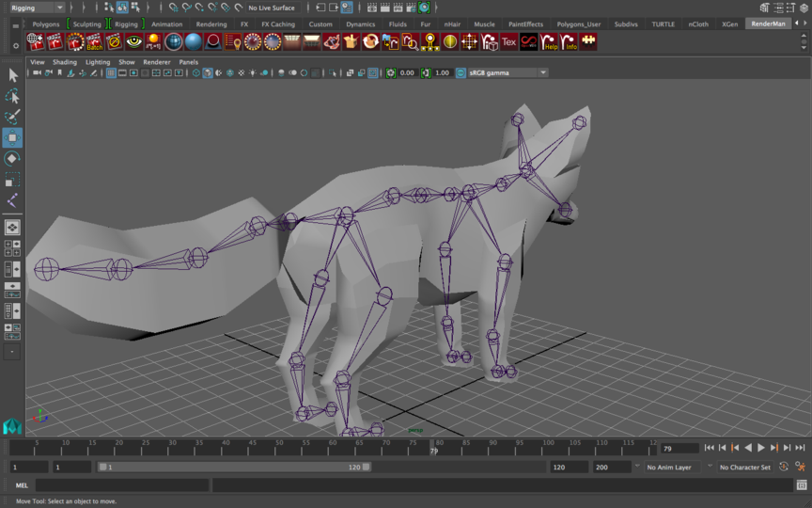Image resolution: width=812 pixels, height=508 pixels.
Task: Open the Shading panel menu
Action: [65, 62]
